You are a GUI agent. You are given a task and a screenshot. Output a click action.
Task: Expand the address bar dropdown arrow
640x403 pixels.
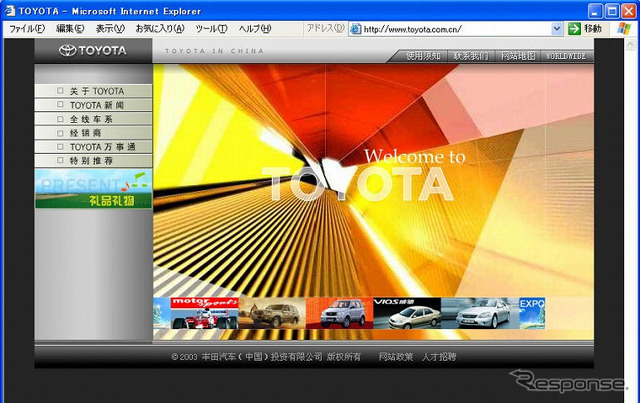(556, 29)
